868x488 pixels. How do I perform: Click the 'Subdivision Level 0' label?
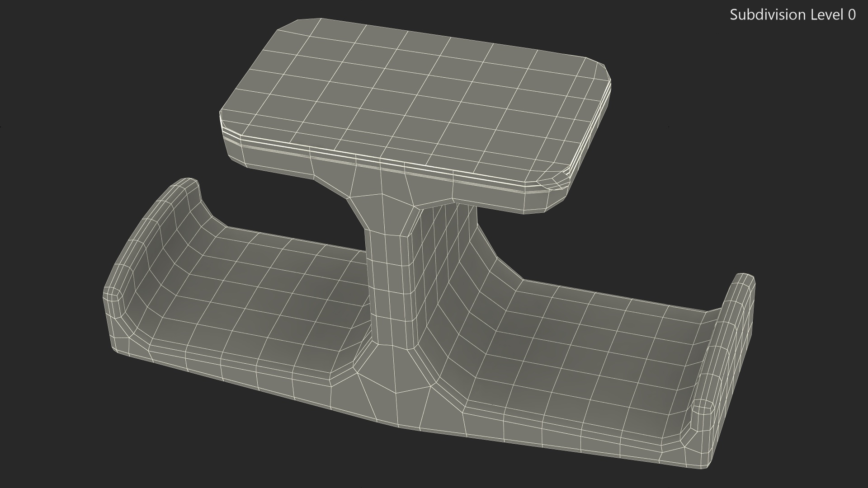point(793,15)
